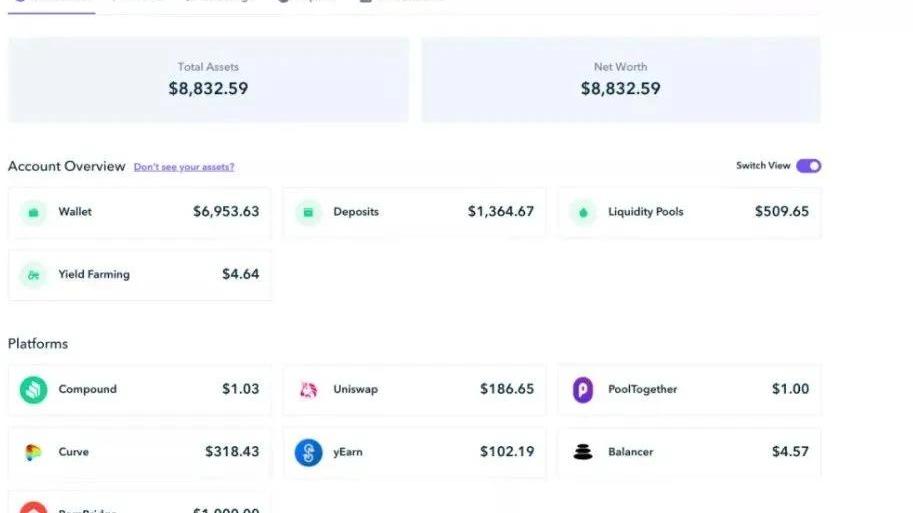913x513 pixels.
Task: Click the Deposits icon
Action: [x=308, y=212]
